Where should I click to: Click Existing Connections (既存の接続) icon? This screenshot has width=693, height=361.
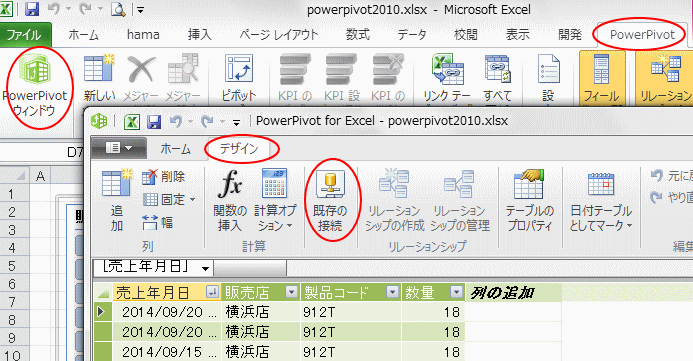tap(330, 200)
